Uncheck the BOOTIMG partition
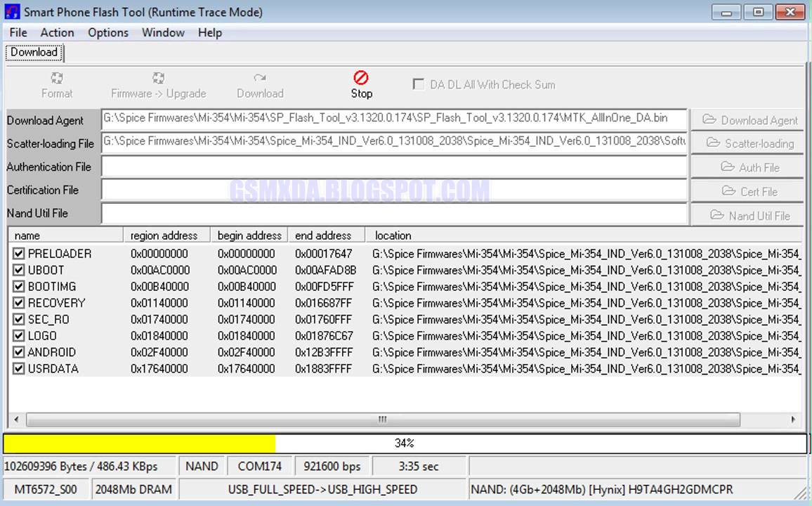The image size is (812, 506). point(19,287)
